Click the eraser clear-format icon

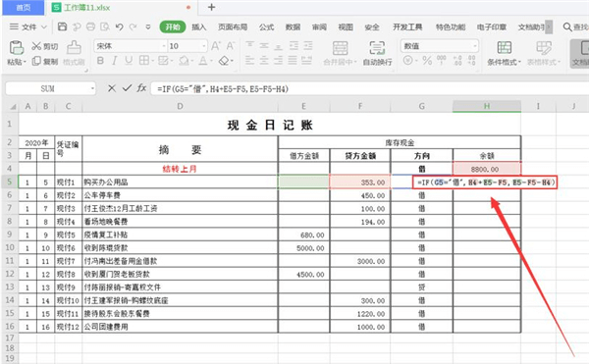coord(224,61)
